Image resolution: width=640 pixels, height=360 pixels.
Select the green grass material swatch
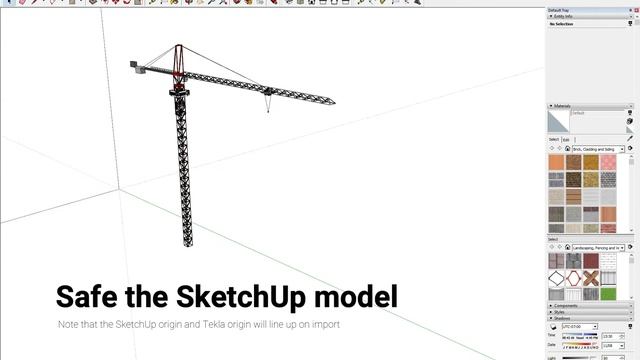tap(608, 294)
